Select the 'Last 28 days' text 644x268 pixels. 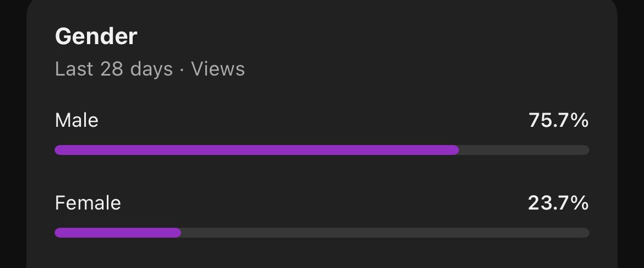[x=114, y=69]
